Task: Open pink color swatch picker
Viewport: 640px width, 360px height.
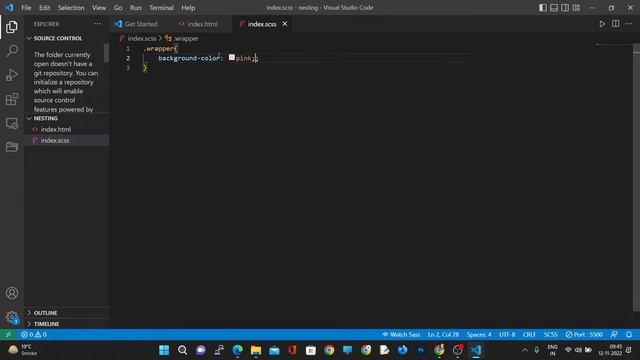Action: pos(231,58)
